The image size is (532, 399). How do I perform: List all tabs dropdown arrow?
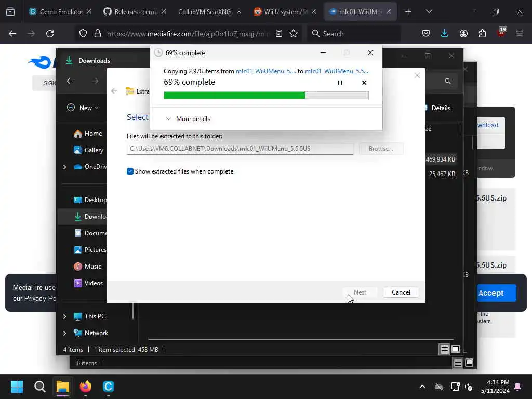(x=429, y=12)
